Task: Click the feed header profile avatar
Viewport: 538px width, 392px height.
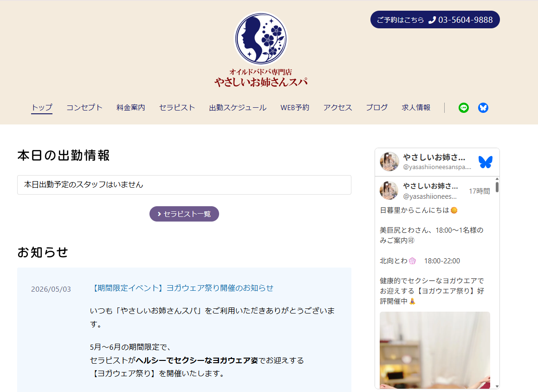Action: click(389, 161)
